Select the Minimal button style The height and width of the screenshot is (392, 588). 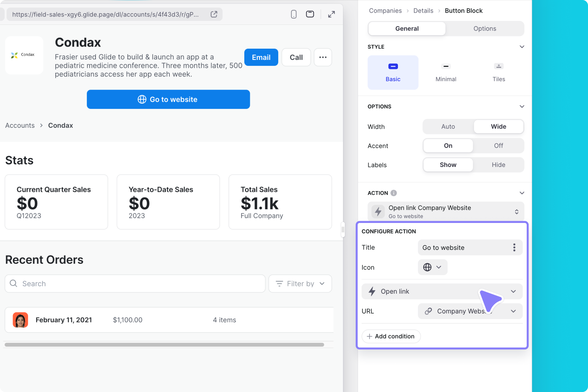coord(446,72)
